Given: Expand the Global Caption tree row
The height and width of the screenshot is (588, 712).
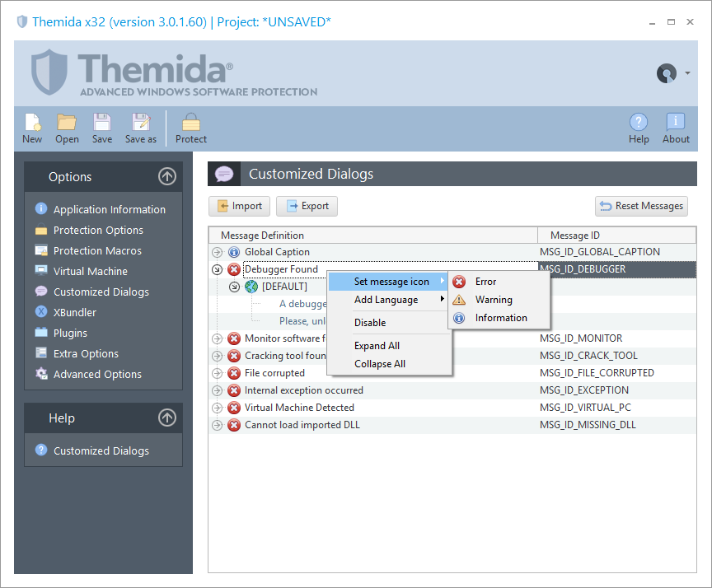Looking at the screenshot, I should 218,252.
